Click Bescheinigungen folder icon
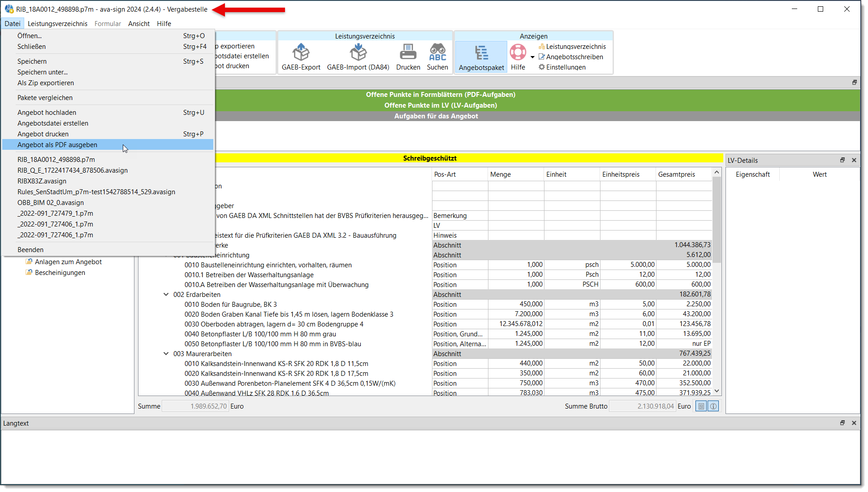 click(29, 272)
